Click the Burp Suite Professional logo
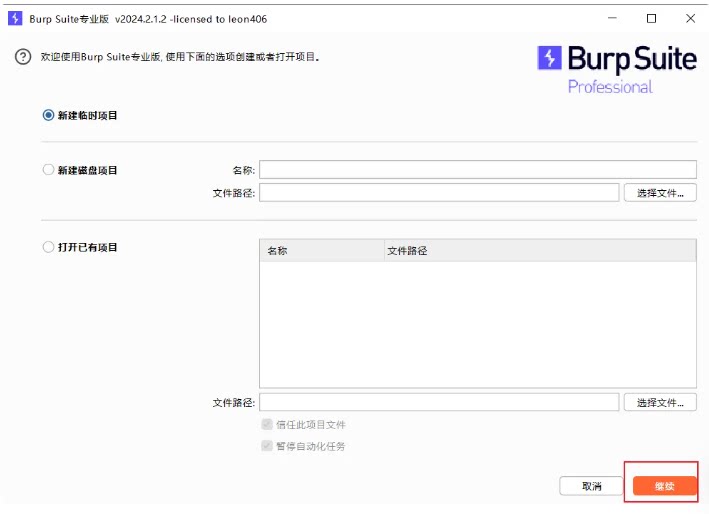This screenshot has height=514, width=709. [617, 69]
